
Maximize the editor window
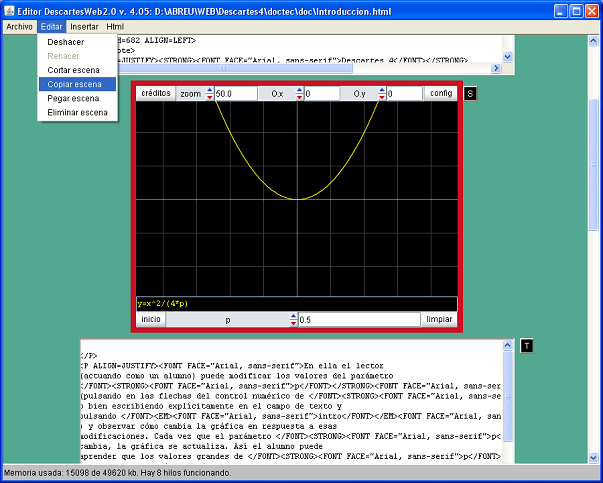[576, 11]
